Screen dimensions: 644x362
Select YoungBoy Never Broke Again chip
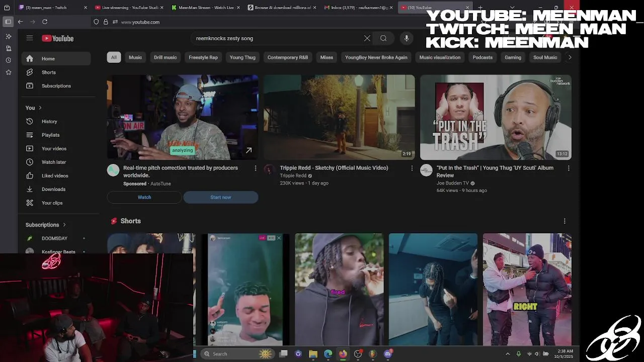pyautogui.click(x=376, y=57)
